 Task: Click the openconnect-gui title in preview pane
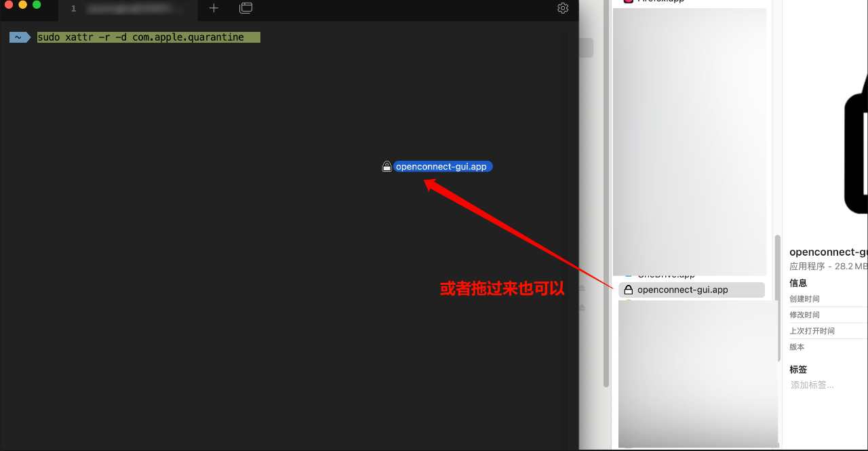(x=828, y=252)
